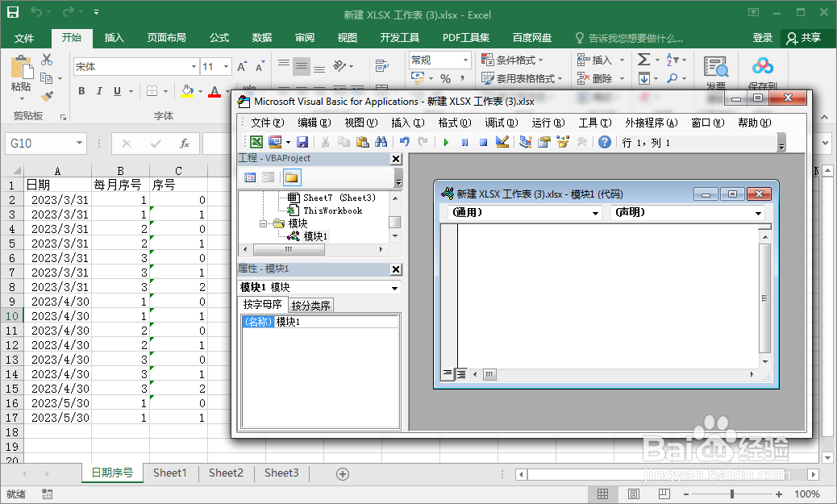Open the 文件 tab in Excel

[x=24, y=38]
